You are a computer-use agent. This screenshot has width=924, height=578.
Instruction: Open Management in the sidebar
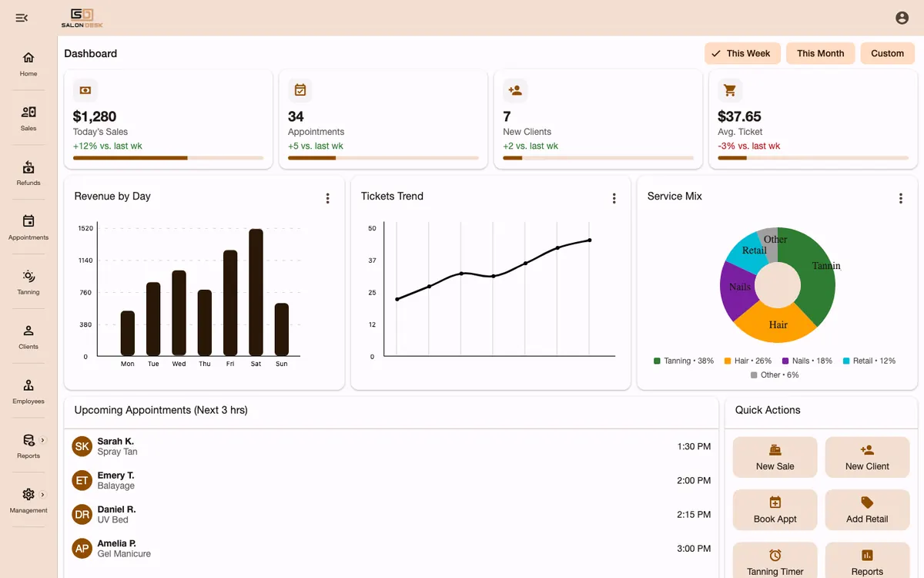[x=28, y=501]
